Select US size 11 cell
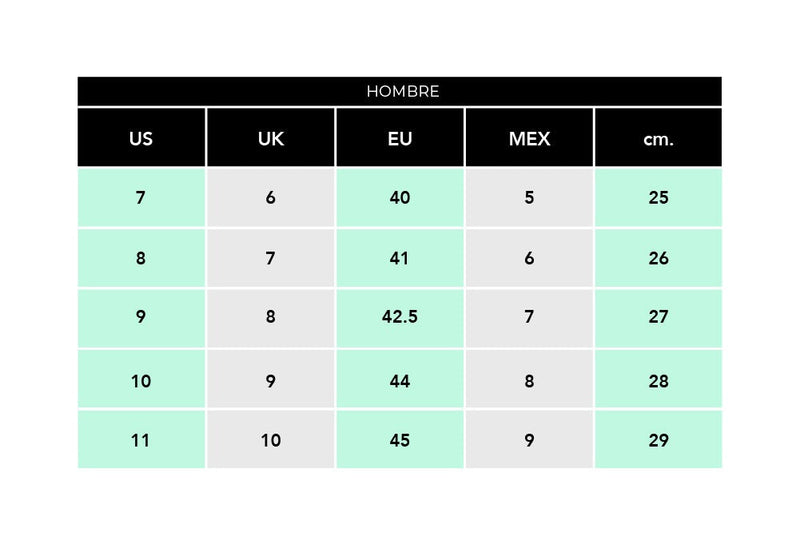Image resolution: width=800 pixels, height=536 pixels. pos(141,439)
